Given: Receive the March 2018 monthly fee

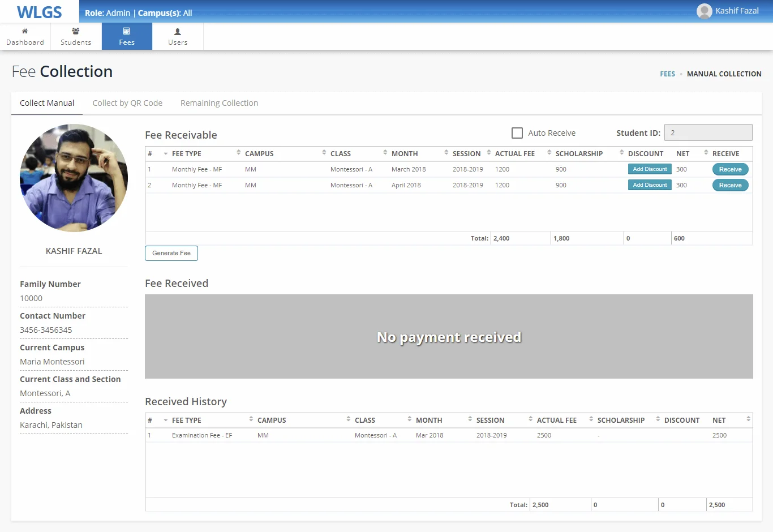Looking at the screenshot, I should (730, 169).
